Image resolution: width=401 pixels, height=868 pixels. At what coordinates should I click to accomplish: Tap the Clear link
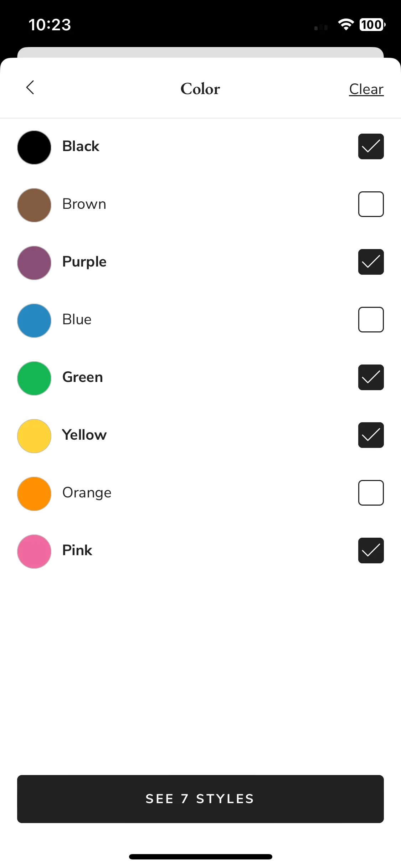pyautogui.click(x=366, y=89)
